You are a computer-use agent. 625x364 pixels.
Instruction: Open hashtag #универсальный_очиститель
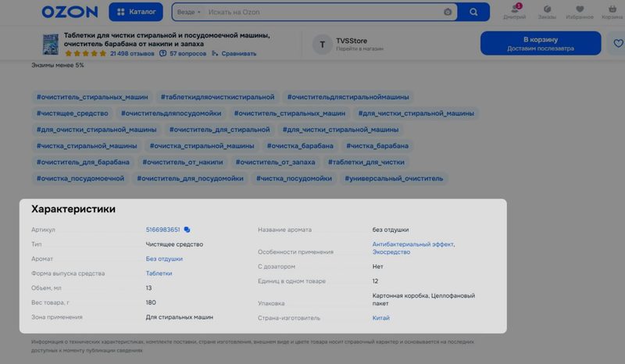(394, 179)
